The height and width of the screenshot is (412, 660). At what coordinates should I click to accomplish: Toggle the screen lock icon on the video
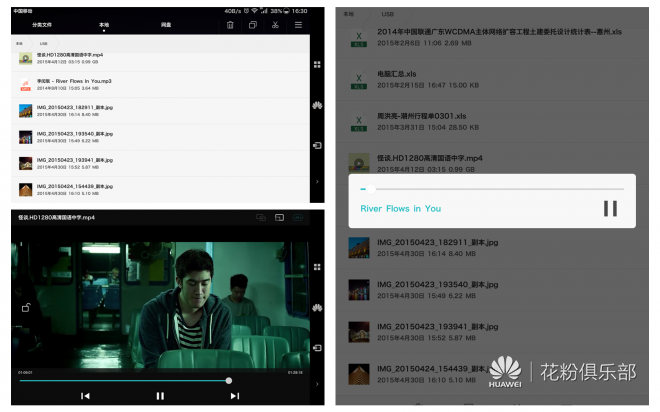pos(26,308)
